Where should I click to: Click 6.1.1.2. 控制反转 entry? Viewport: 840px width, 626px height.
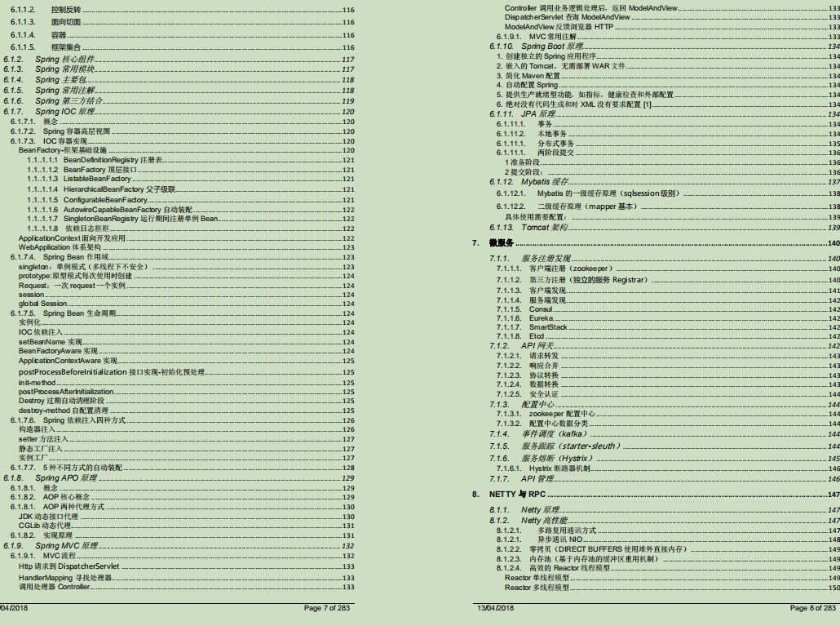(182, 10)
